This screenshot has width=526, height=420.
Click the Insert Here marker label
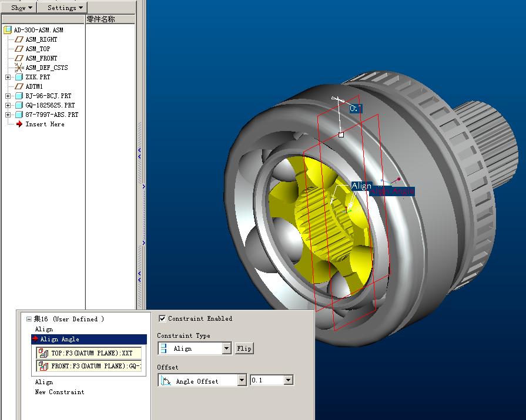(45, 124)
